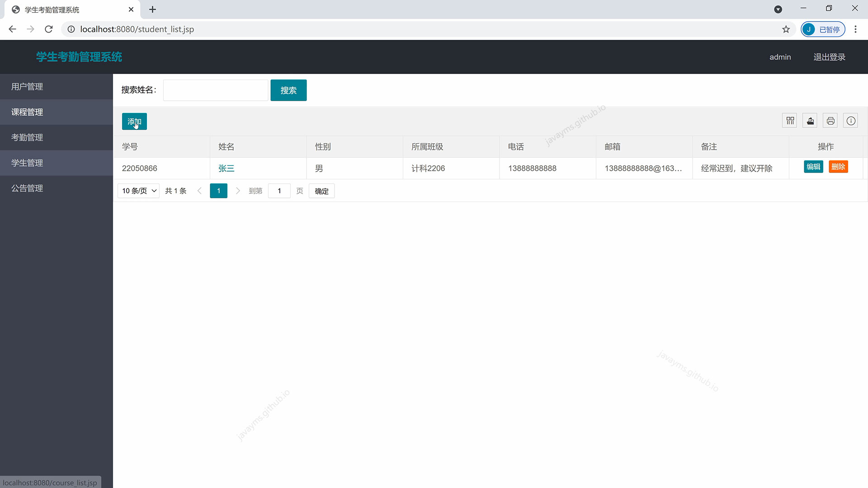Image resolution: width=868 pixels, height=488 pixels.
Task: Reload the page with the refresh icon
Action: click(x=48, y=29)
